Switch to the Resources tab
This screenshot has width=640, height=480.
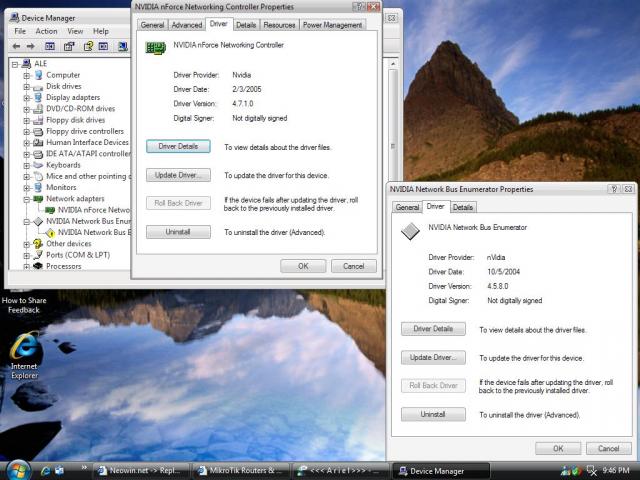point(279,25)
